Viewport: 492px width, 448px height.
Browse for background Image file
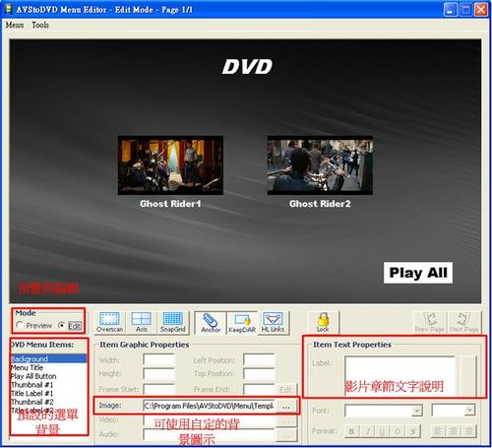[x=286, y=407]
